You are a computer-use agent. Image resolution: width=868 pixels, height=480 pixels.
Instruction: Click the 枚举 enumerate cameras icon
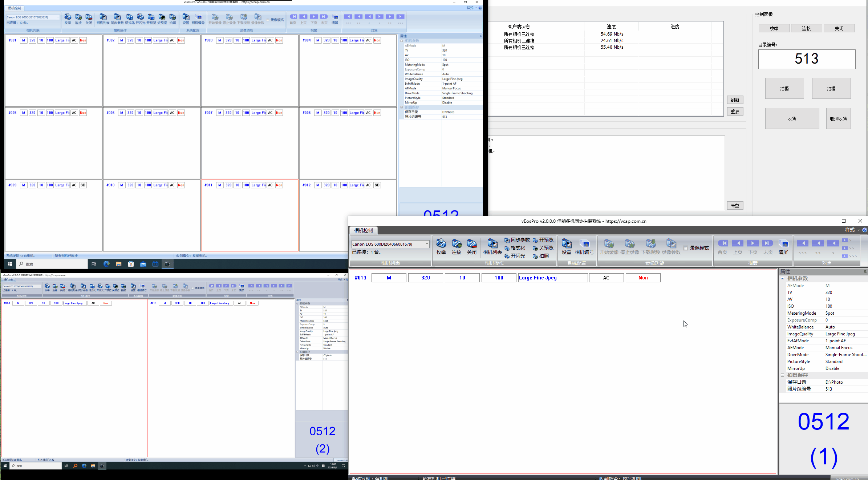441,246
